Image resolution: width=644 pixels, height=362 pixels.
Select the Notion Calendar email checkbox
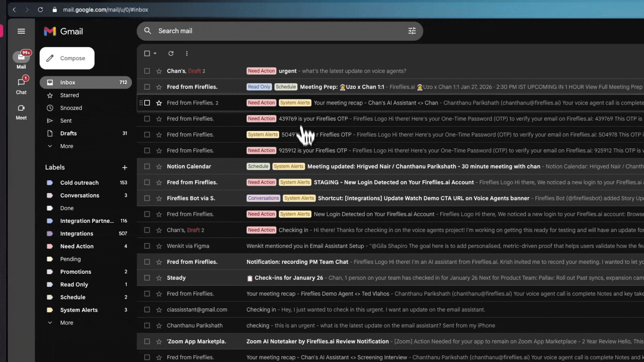pos(147,166)
